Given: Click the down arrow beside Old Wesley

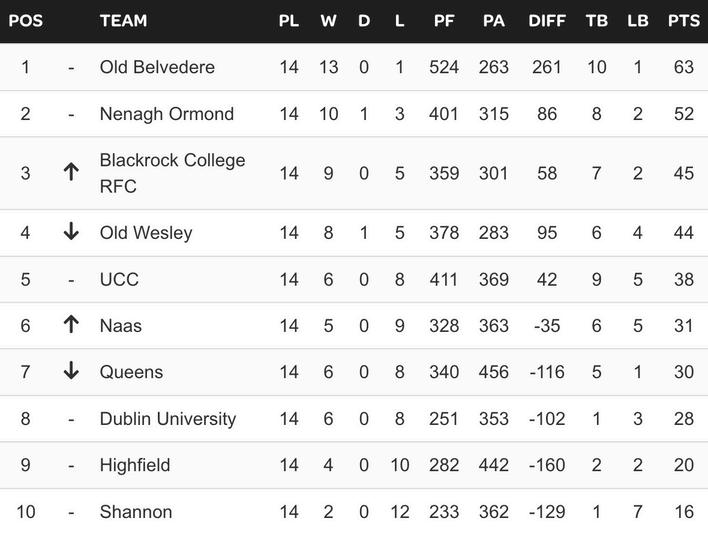Looking at the screenshot, I should click(x=71, y=232).
